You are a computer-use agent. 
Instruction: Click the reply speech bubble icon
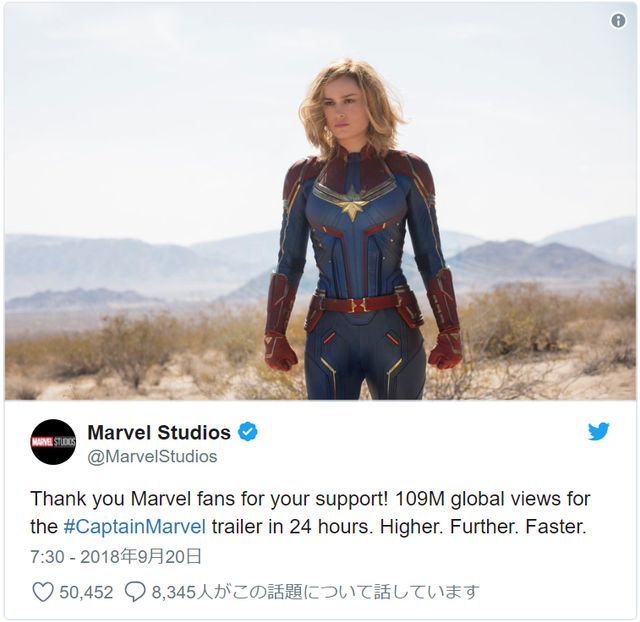click(x=135, y=592)
